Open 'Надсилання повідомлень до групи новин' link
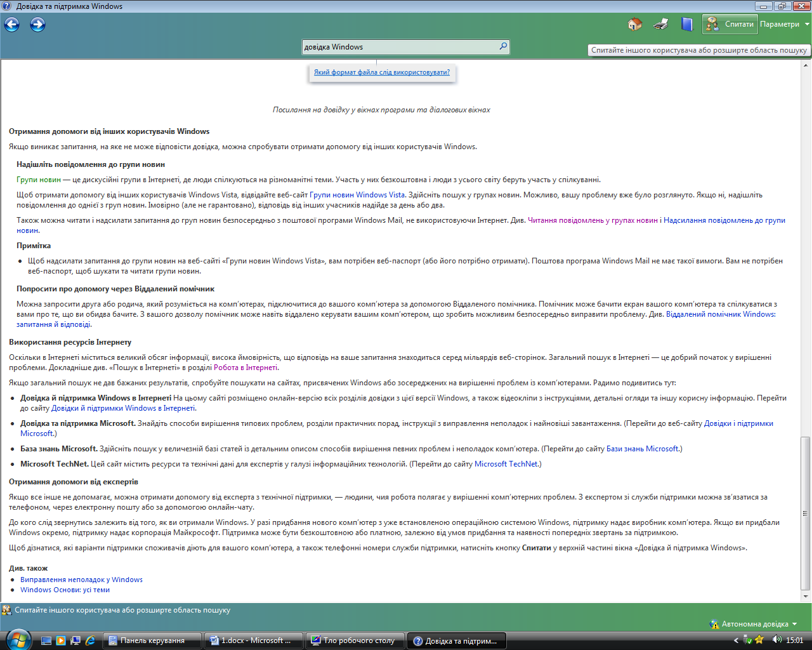812x650 pixels. [724, 220]
